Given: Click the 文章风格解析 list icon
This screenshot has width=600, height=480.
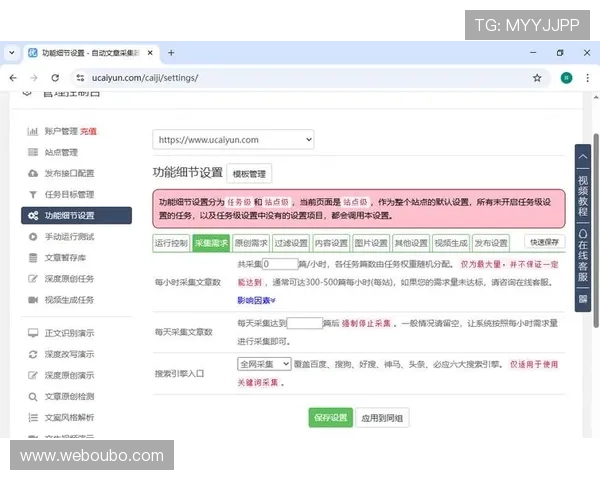Looking at the screenshot, I should [33, 417].
